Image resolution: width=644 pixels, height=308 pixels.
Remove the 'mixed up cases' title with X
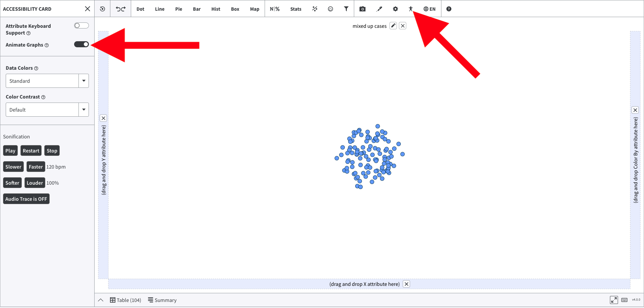click(403, 26)
